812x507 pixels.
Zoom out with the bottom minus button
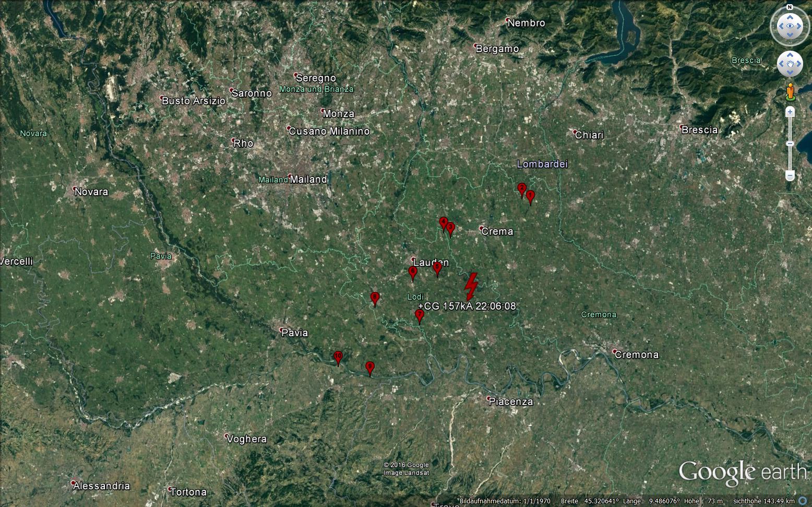click(x=790, y=176)
